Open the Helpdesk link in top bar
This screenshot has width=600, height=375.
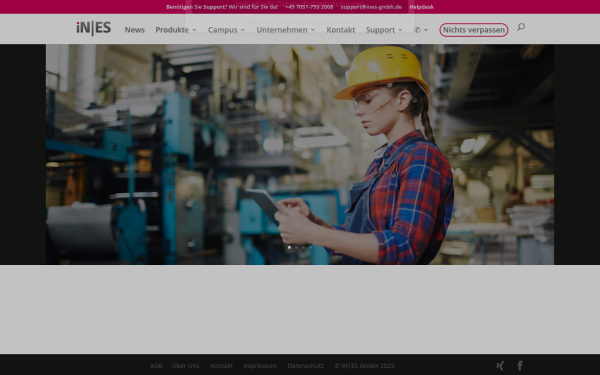coord(421,7)
